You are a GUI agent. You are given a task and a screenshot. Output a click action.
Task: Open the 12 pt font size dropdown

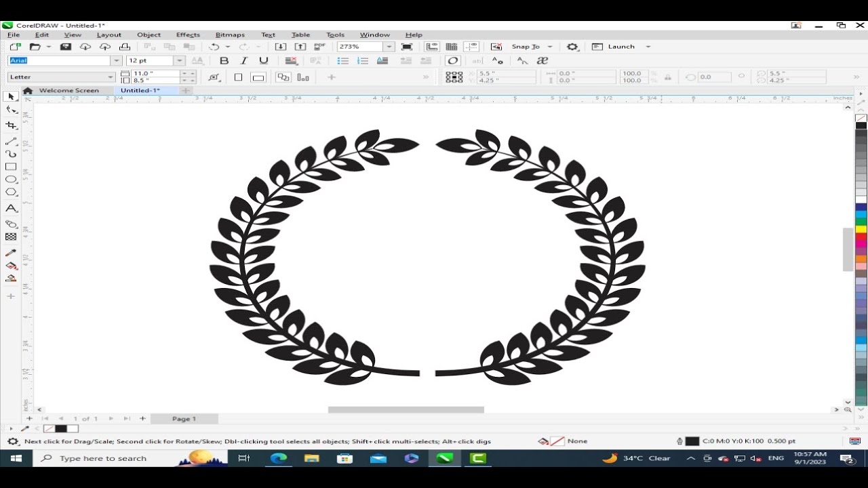pyautogui.click(x=180, y=61)
